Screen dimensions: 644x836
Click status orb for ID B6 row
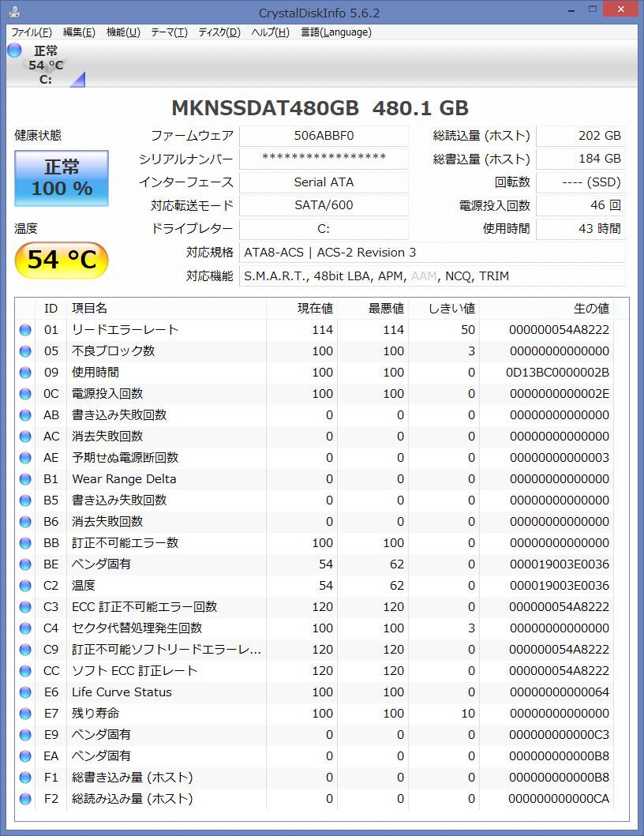[x=25, y=522]
